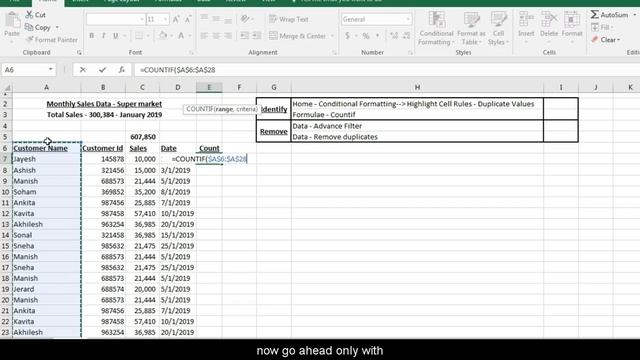Decrease font size with small A
The height and width of the screenshot is (360, 640).
pos(188,19)
